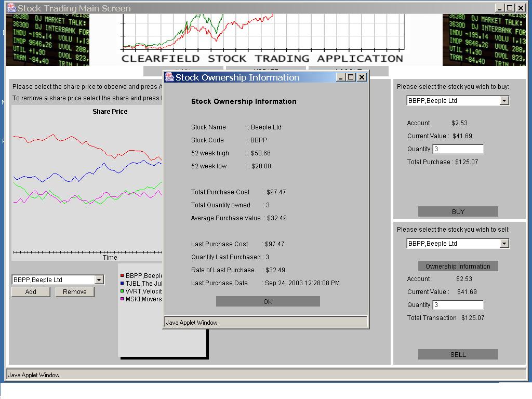
Task: Minimize the Stock Ownership Information dialog
Action: (x=341, y=77)
